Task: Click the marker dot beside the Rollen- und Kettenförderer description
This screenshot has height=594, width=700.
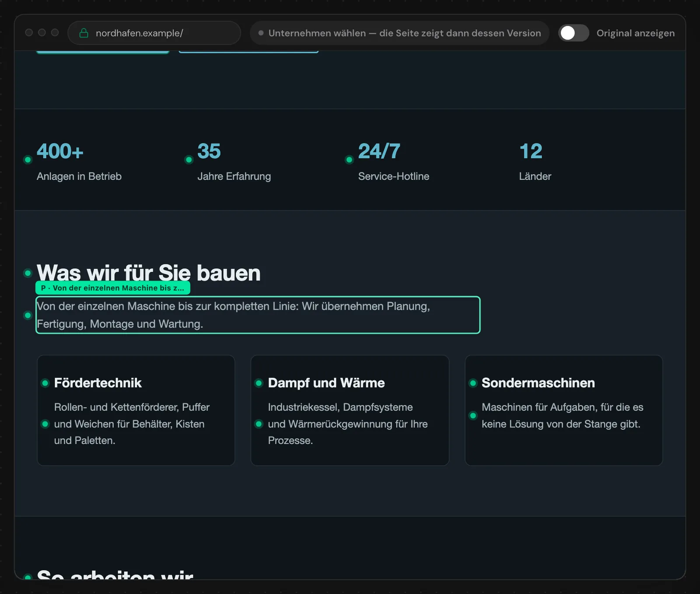Action: 45,424
